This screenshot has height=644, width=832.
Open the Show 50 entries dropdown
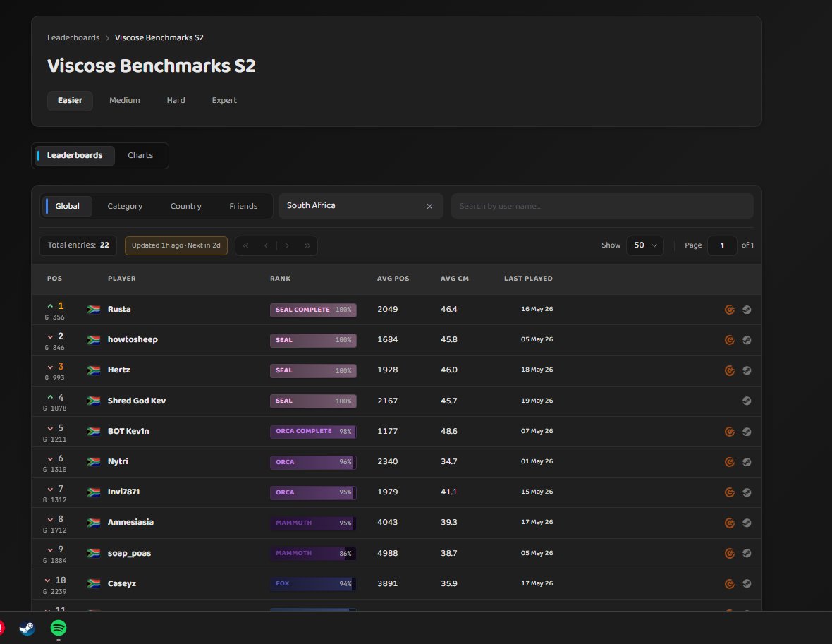pyautogui.click(x=644, y=245)
